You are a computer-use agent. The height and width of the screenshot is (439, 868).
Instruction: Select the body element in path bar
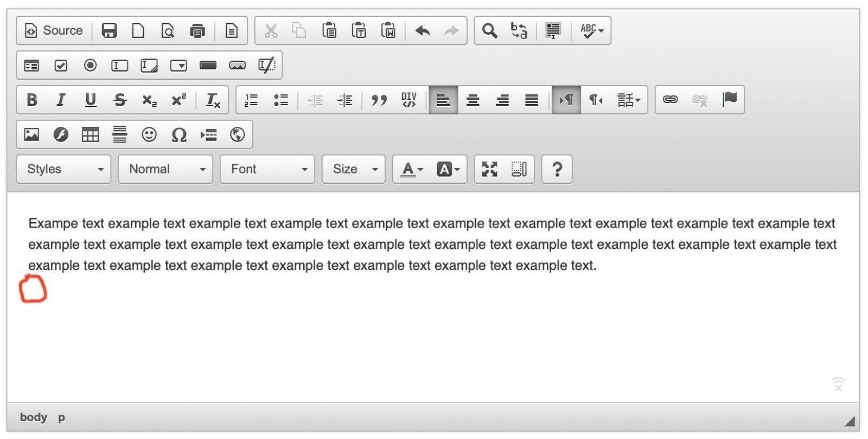[33, 417]
